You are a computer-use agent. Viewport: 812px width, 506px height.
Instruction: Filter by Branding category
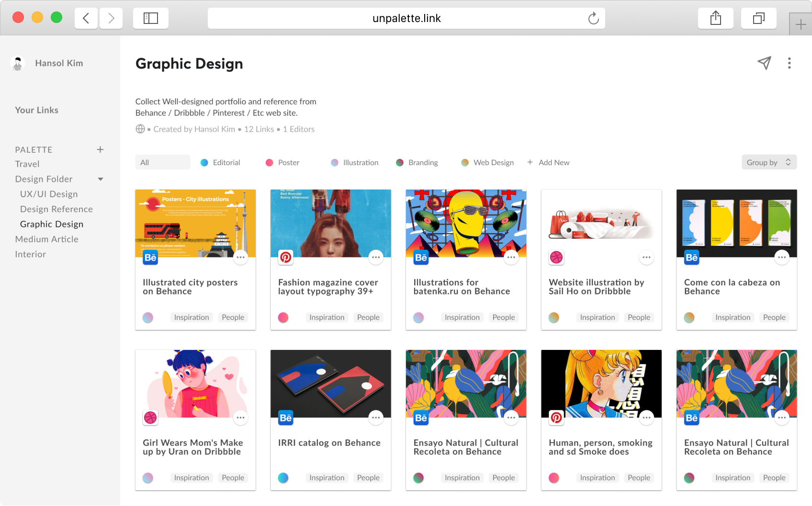click(417, 162)
